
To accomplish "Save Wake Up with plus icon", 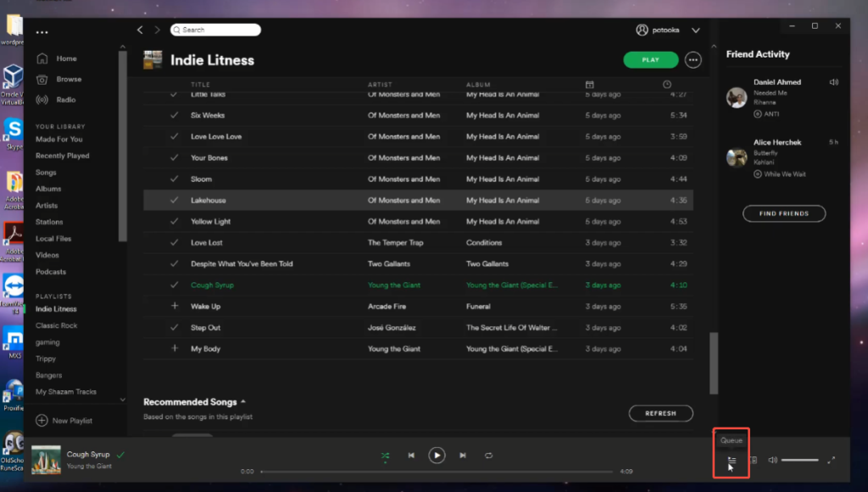I will [175, 306].
